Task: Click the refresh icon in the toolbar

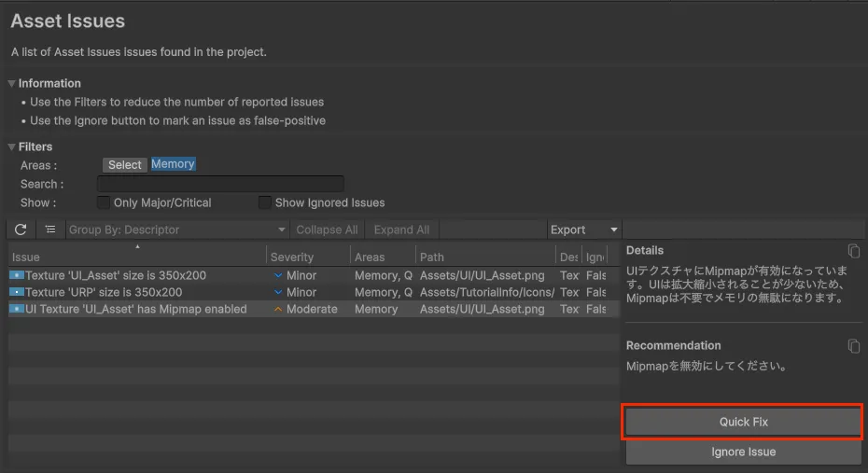Action: [21, 230]
